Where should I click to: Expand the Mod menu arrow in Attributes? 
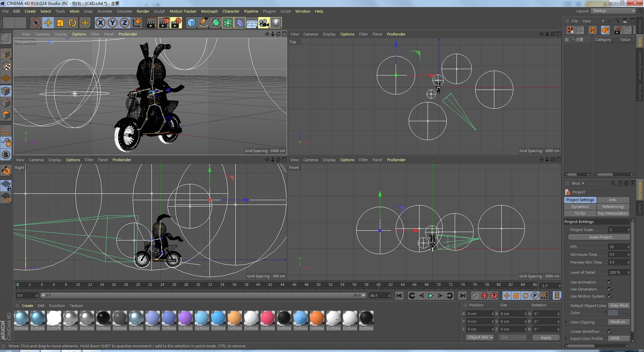tap(583, 183)
